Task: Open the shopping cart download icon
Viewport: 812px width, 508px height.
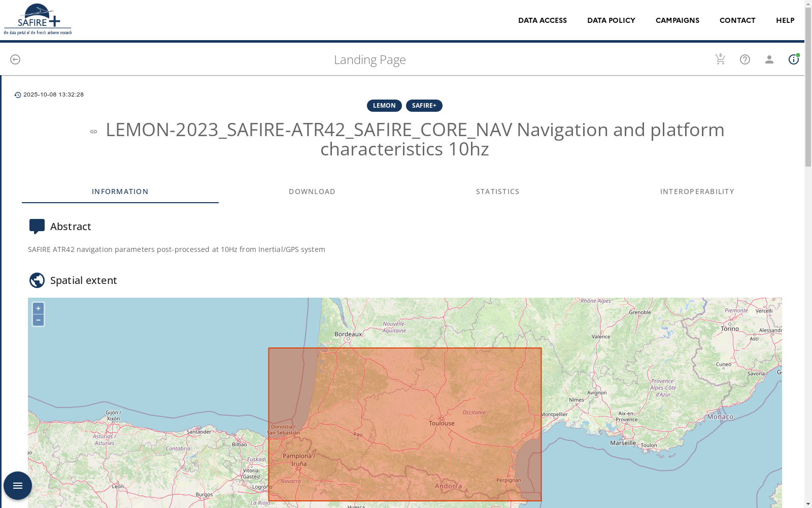Action: tap(720, 59)
